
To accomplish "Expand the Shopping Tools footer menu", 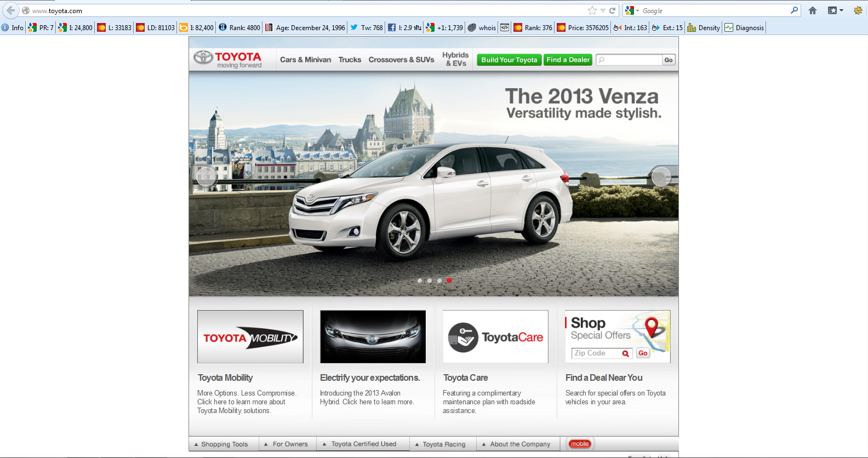I will click(x=221, y=444).
